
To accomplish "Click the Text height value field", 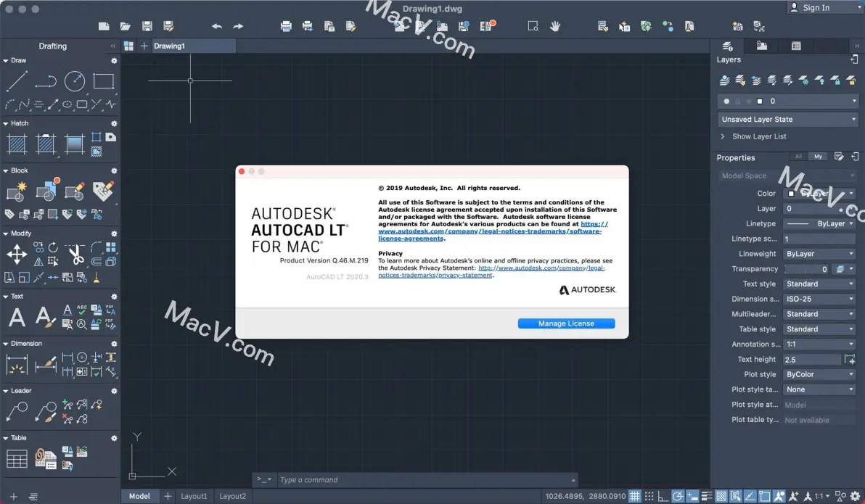I will pyautogui.click(x=812, y=360).
